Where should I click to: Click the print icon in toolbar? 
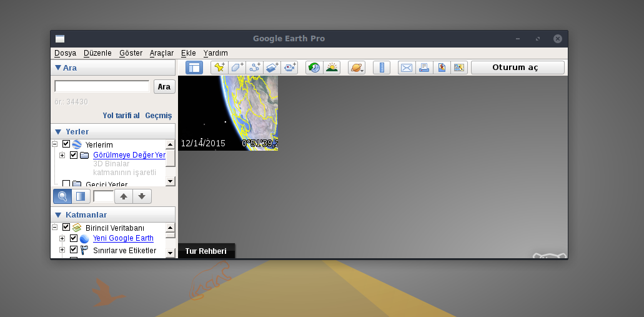424,68
